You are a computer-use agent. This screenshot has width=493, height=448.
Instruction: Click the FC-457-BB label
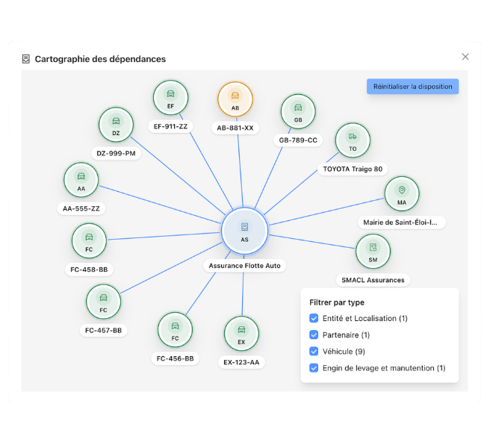pos(103,331)
